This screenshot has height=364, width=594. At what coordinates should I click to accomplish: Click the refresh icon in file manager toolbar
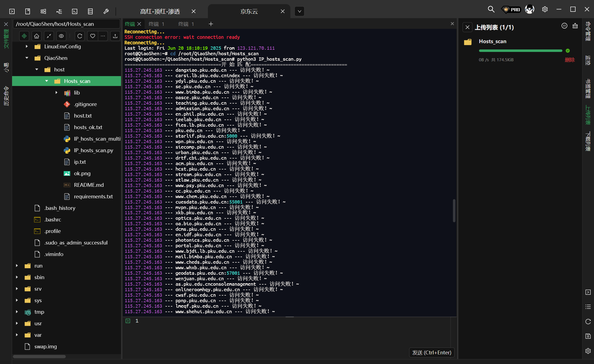[x=80, y=36]
